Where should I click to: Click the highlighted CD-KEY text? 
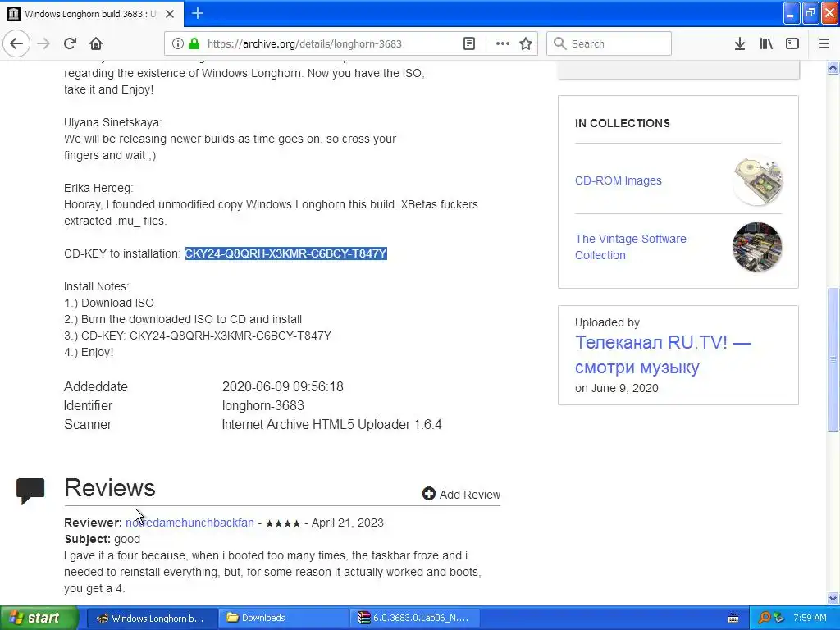tap(285, 253)
